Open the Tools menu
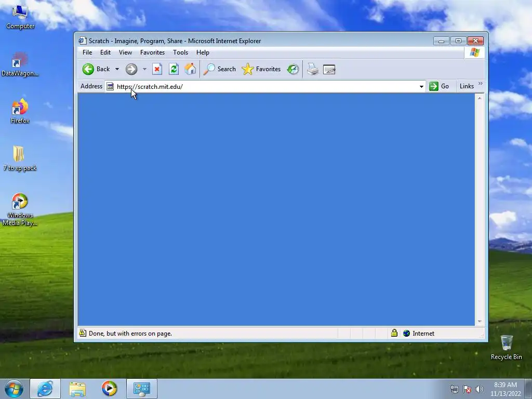This screenshot has width=532, height=399. (180, 52)
